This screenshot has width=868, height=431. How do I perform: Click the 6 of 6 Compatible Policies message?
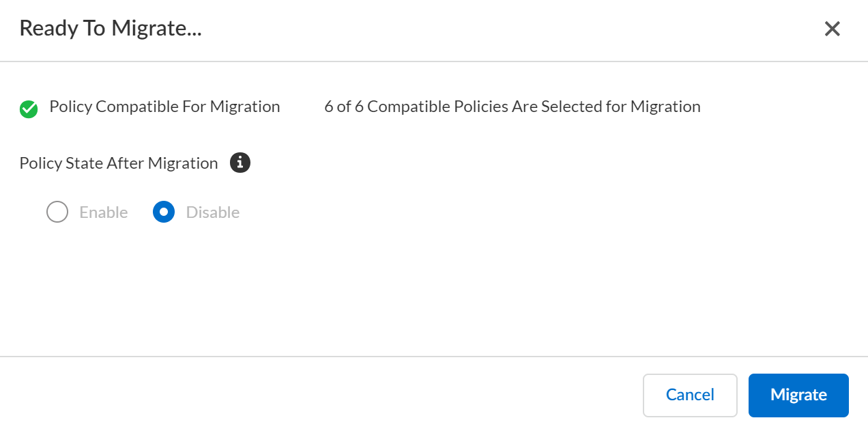[512, 107]
